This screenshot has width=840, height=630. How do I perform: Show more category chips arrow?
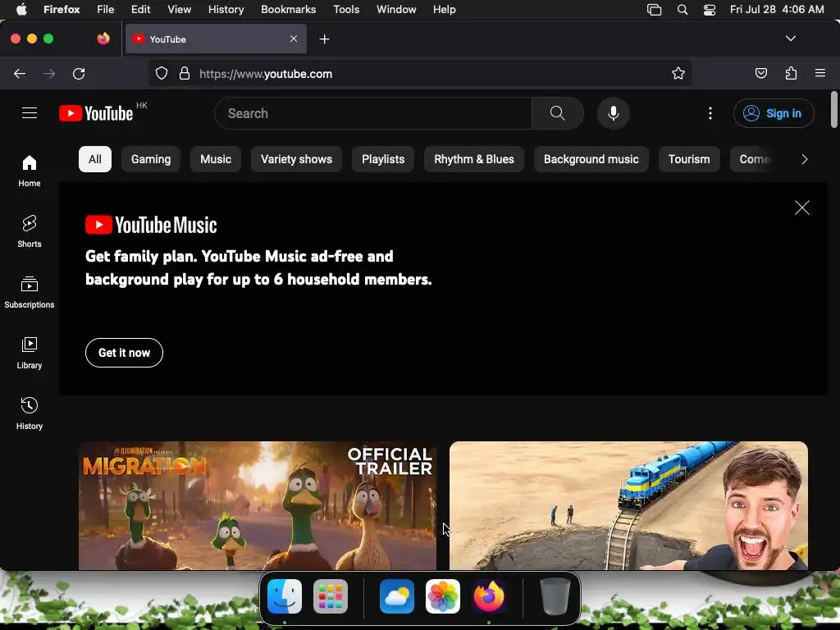(804, 159)
